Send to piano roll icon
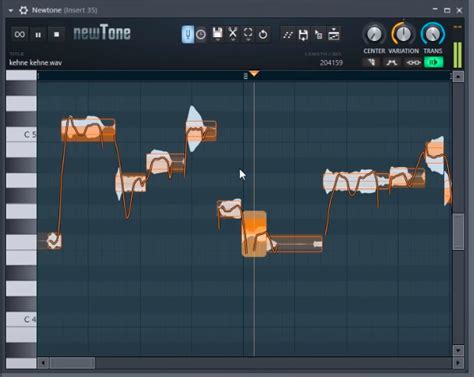 coord(319,35)
